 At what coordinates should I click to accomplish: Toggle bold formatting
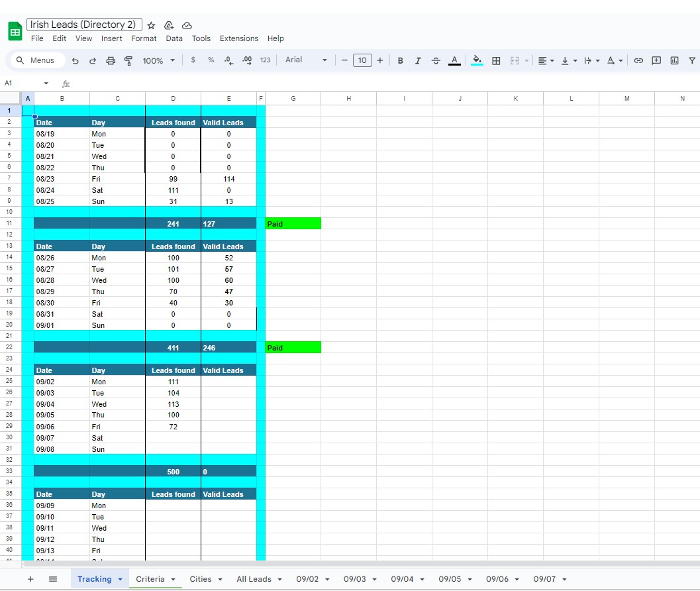coord(401,61)
